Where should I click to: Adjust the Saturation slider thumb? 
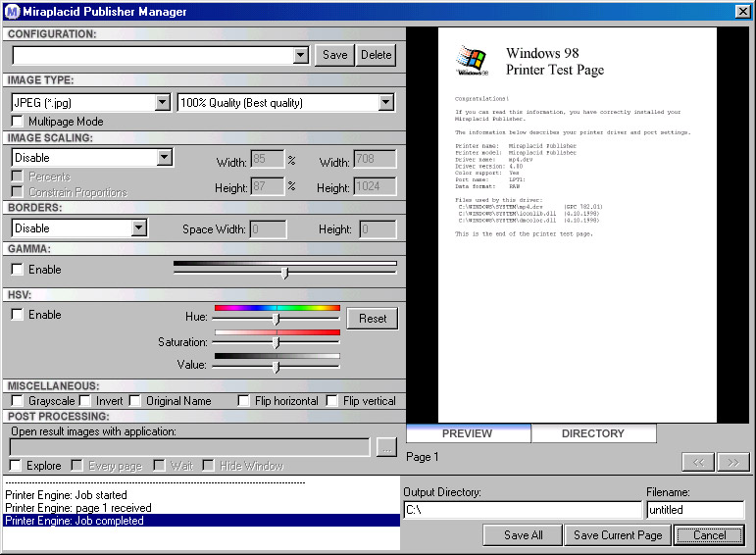coord(277,342)
